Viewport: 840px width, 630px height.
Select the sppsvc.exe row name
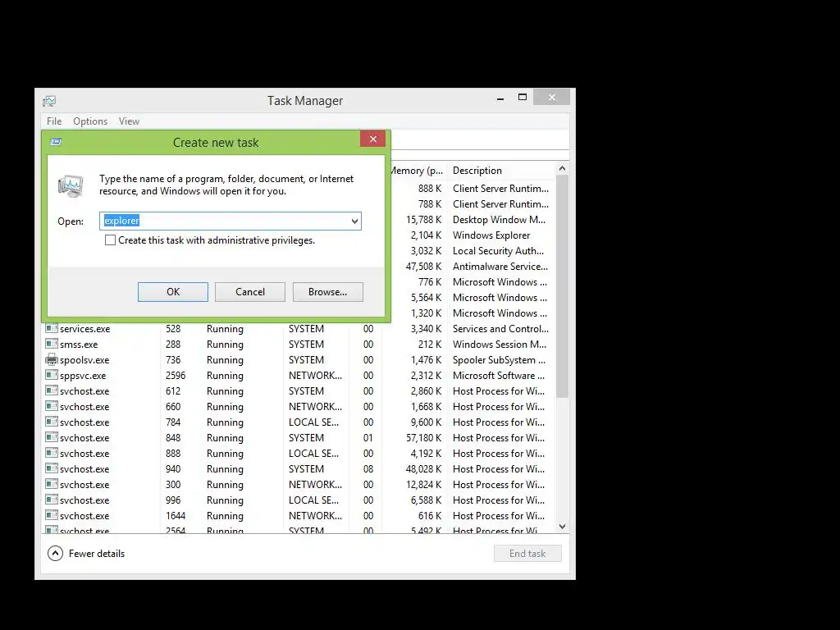pos(83,376)
